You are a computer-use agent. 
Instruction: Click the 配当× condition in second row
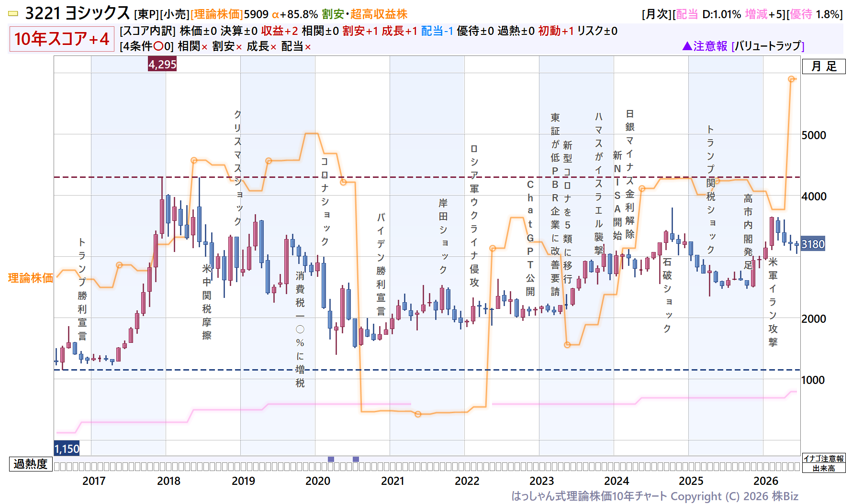[x=296, y=46]
